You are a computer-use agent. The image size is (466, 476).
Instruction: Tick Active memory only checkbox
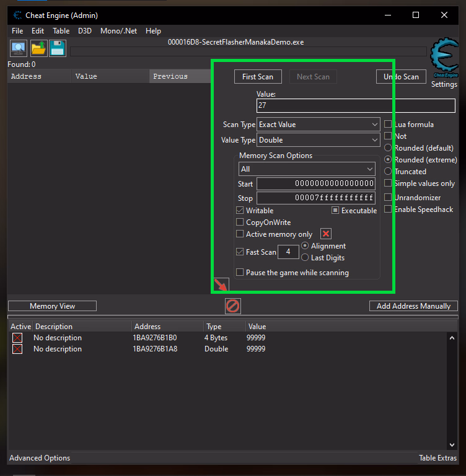(240, 234)
